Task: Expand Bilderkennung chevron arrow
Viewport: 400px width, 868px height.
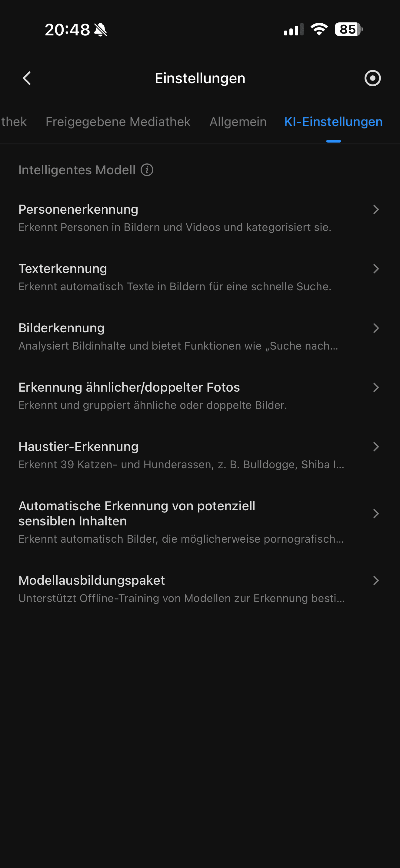Action: [376, 328]
